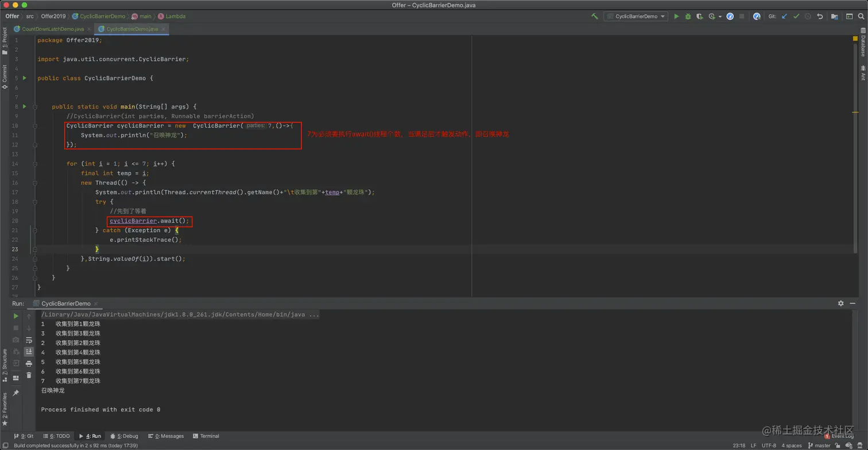Image resolution: width=868 pixels, height=450 pixels.
Task: Click 4 spaces indent setting
Action: tap(791, 445)
